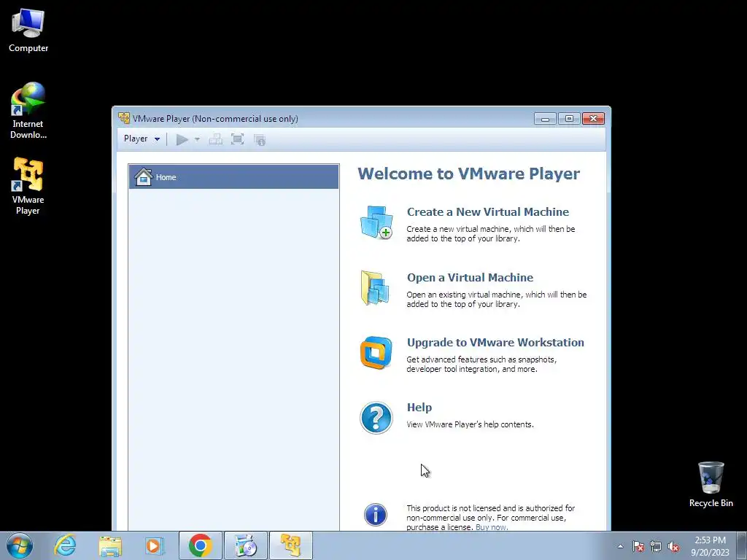Minimize the VMware Player window
The image size is (747, 560).
click(545, 119)
